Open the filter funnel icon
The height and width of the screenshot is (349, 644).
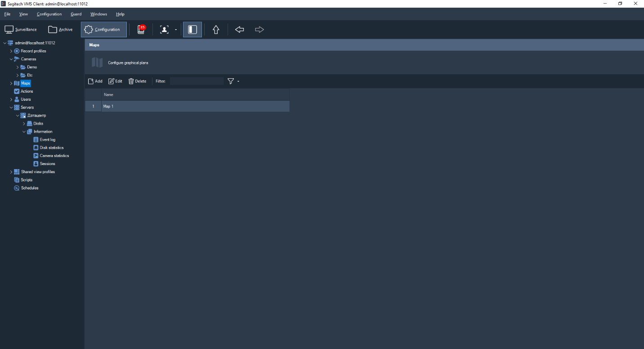[231, 81]
